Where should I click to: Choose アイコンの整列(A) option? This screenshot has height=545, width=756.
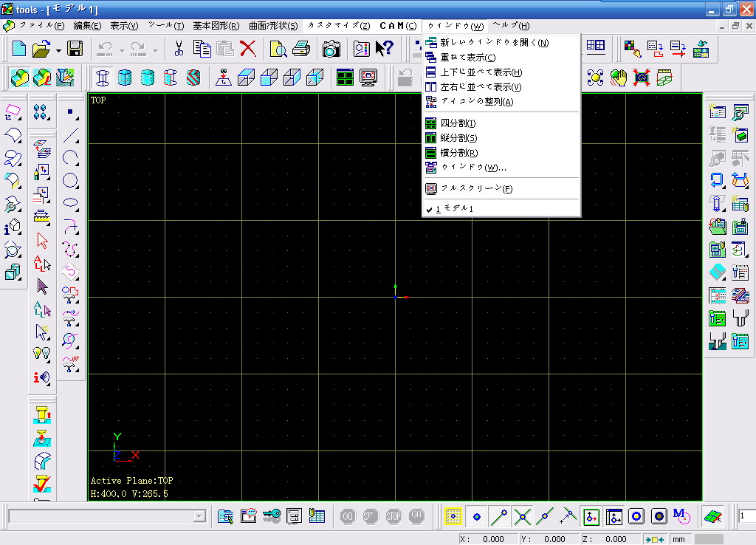click(x=501, y=102)
